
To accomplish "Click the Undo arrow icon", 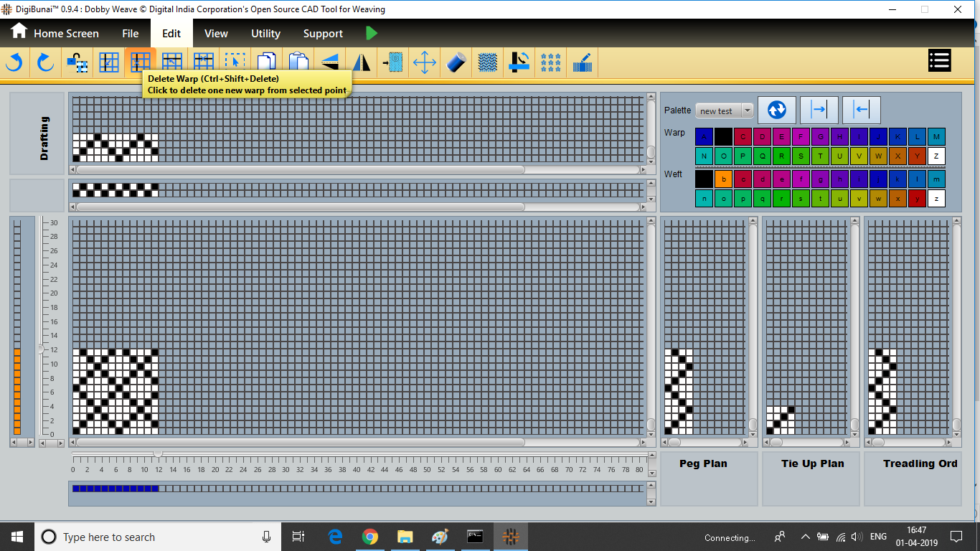I will coord(14,63).
